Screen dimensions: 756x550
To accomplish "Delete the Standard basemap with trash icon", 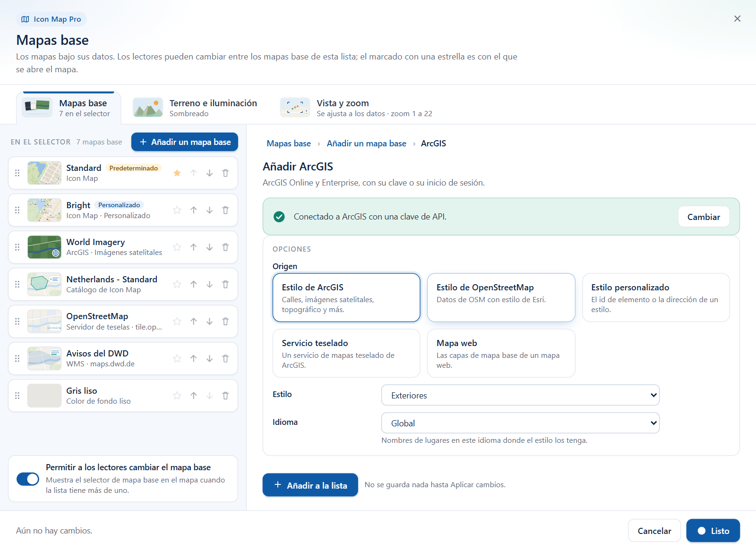I will click(x=225, y=173).
